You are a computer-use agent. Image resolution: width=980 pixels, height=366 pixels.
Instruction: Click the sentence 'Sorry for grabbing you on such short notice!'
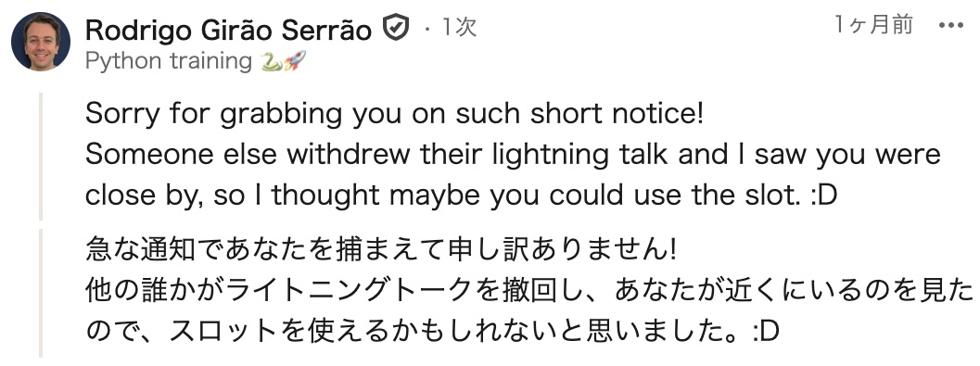[x=394, y=114]
